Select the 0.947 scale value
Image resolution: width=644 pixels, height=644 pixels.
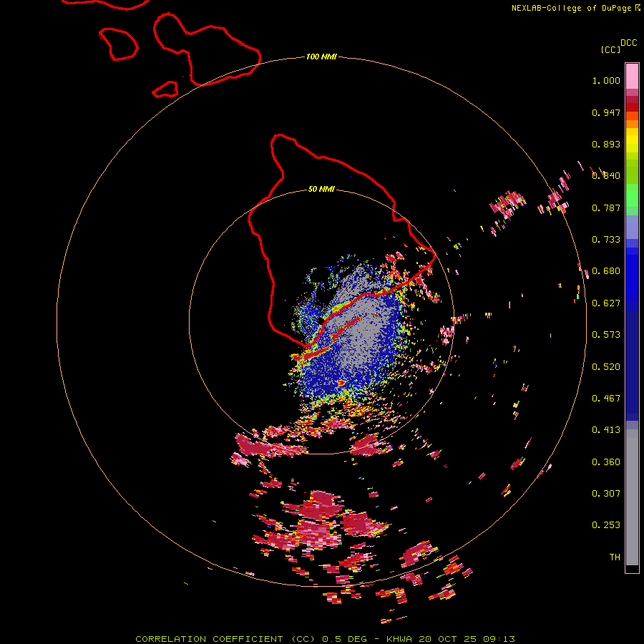tap(606, 112)
